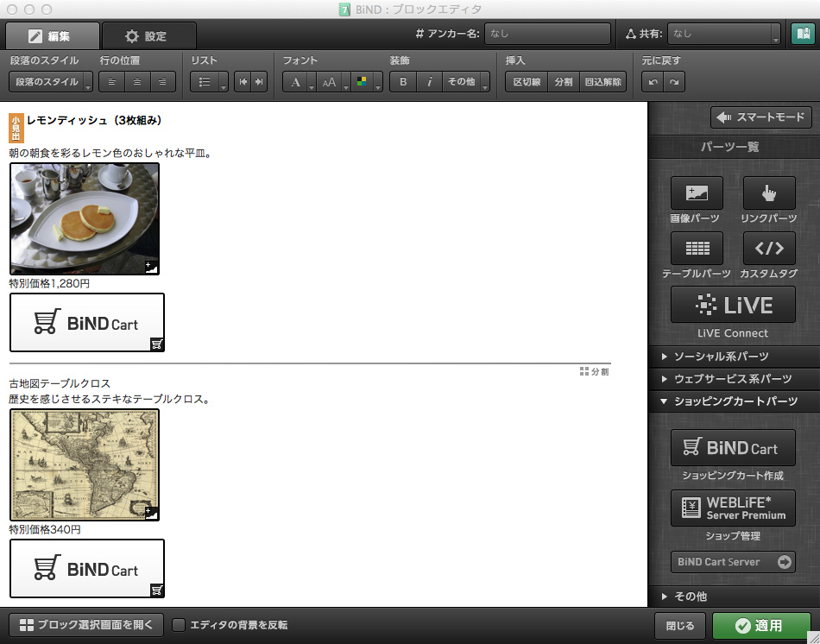The image size is (820, 644).
Task: Open the 段落のスタイル dropdown
Action: (x=51, y=82)
